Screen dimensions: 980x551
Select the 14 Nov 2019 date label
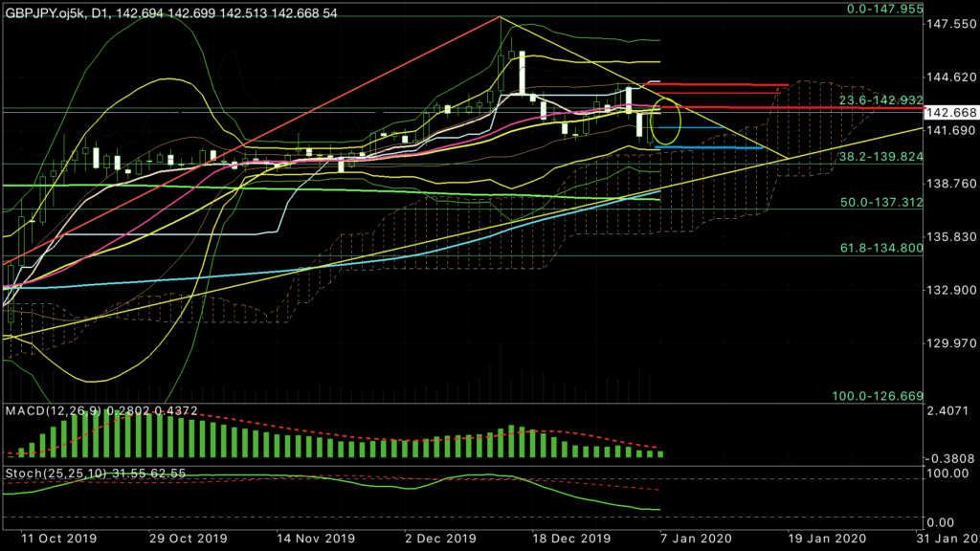(x=316, y=539)
